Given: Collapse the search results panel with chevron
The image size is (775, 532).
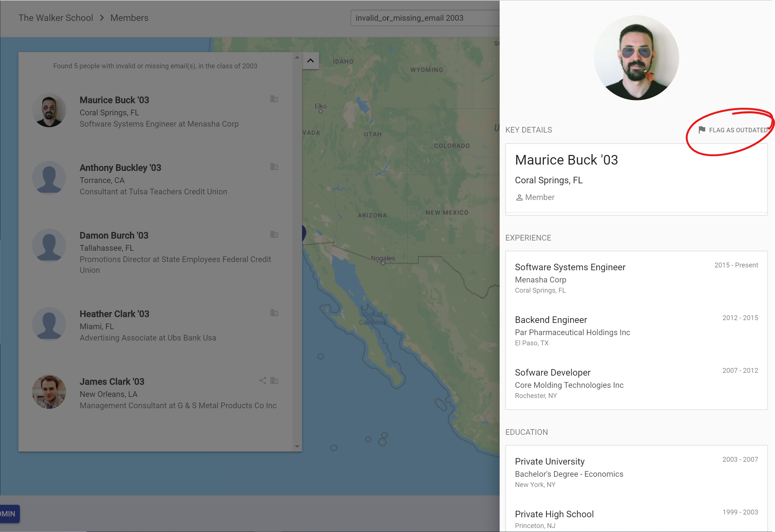Looking at the screenshot, I should coord(310,61).
